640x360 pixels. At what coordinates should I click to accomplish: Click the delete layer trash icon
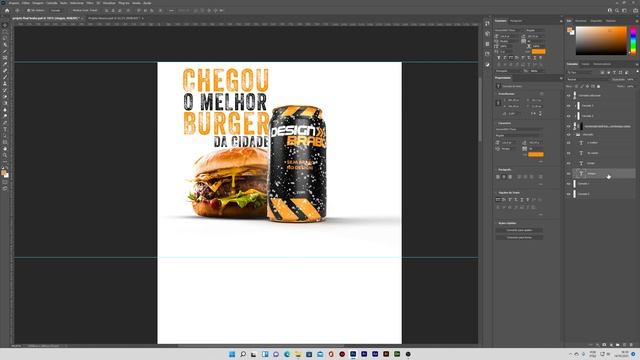(630, 345)
